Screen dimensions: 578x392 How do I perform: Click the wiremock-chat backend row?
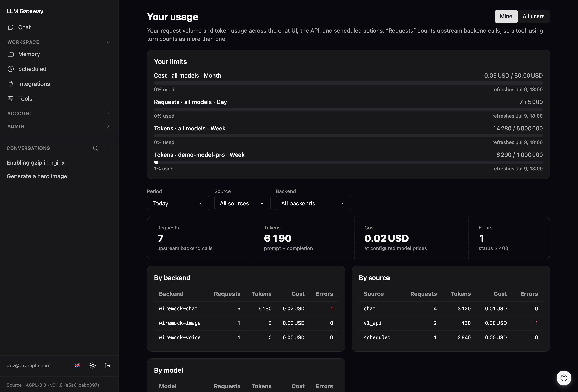click(x=246, y=308)
